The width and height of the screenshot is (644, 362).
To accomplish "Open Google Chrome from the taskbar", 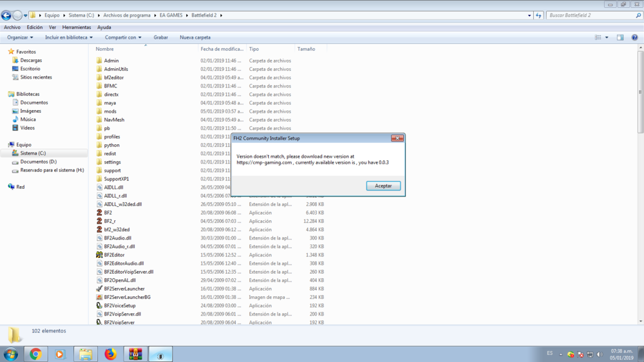I will point(35,354).
